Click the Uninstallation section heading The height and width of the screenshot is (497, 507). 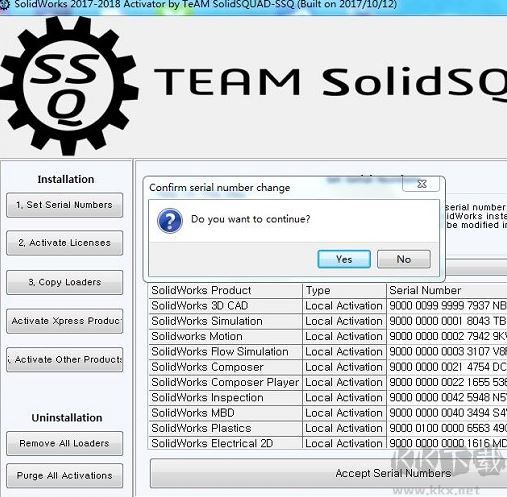point(67,418)
